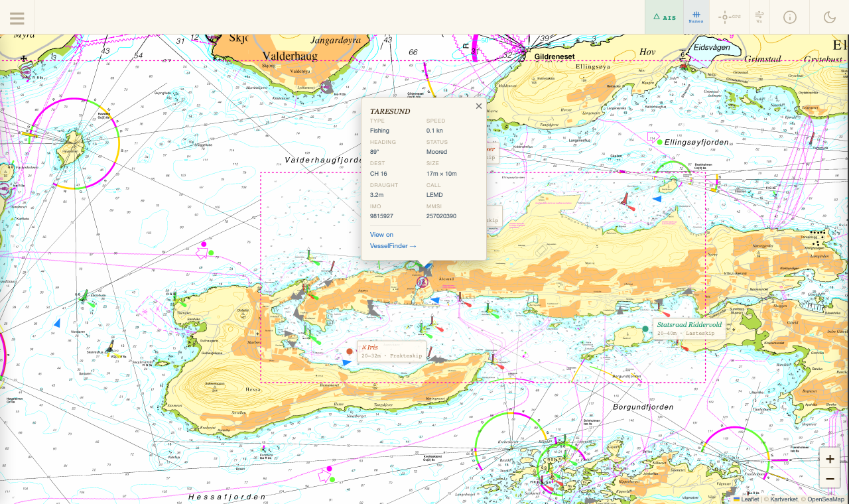The height and width of the screenshot is (504, 849).
Task: Select blue vessel triangle near Ellingsøyfjorden
Action: coord(657,199)
